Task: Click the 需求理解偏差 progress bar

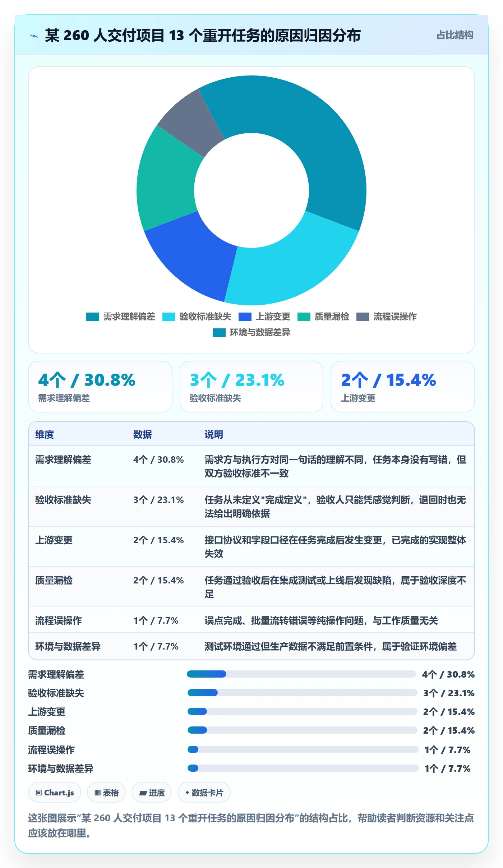Action: [301, 674]
